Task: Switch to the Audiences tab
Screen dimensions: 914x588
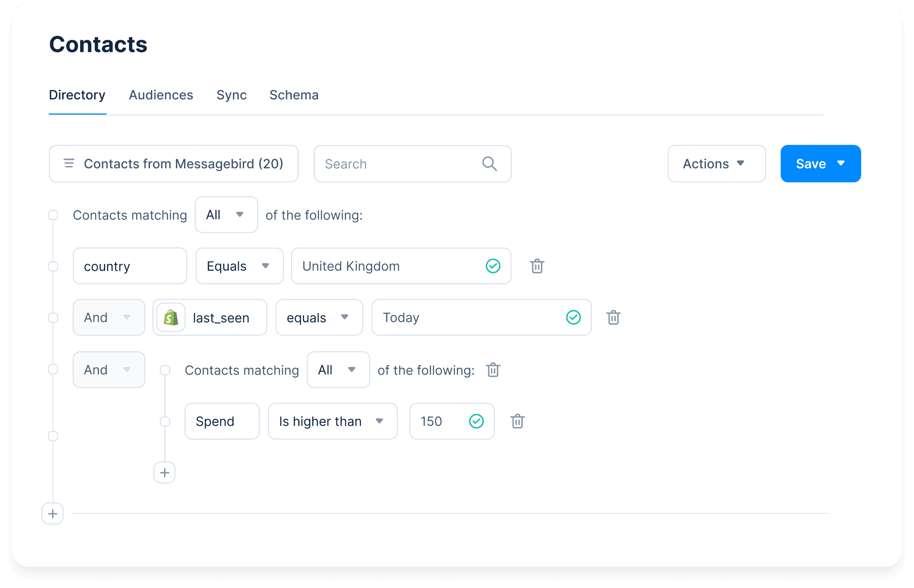Action: click(x=161, y=95)
